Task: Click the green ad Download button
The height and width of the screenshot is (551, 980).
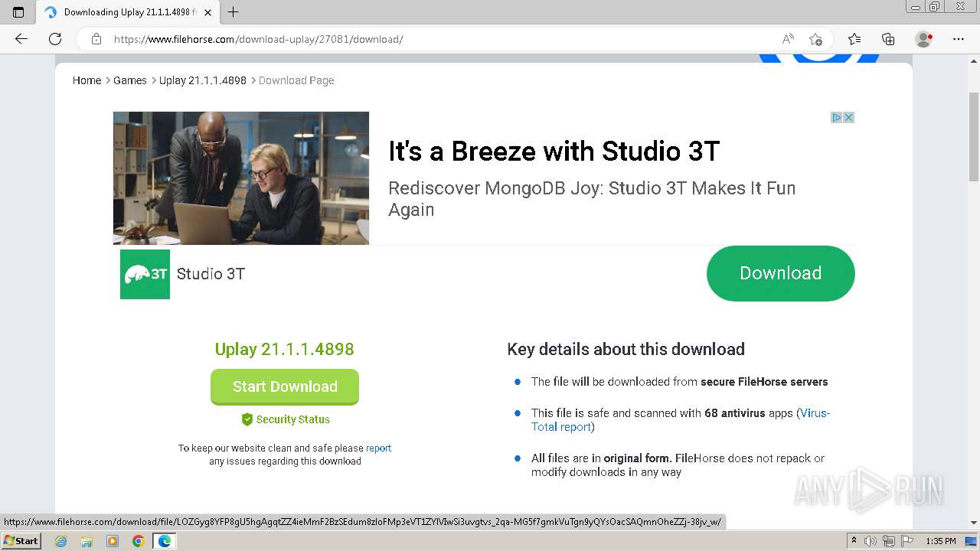Action: (x=780, y=273)
